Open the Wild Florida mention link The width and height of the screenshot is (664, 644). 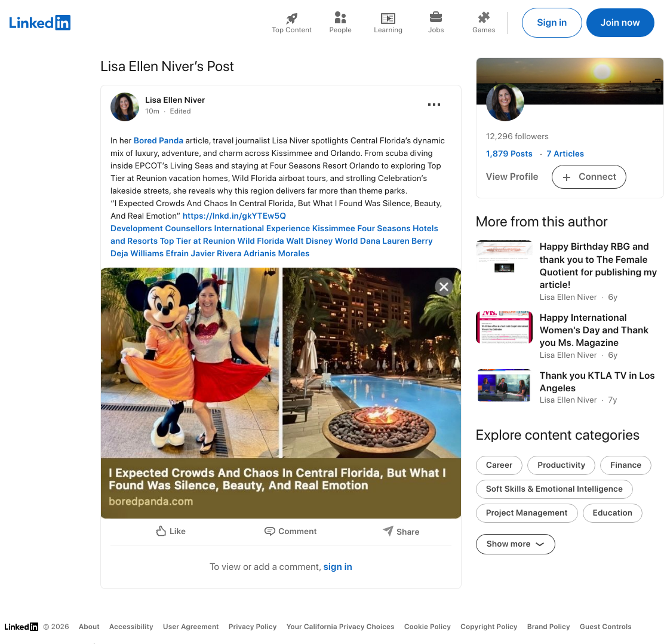[x=261, y=241]
